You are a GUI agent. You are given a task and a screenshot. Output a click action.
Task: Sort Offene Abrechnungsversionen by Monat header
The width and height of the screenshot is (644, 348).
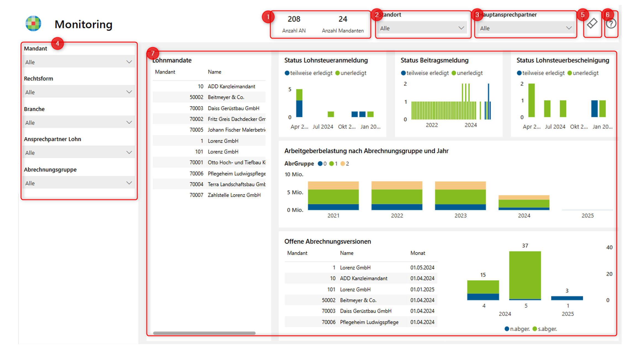coord(418,253)
